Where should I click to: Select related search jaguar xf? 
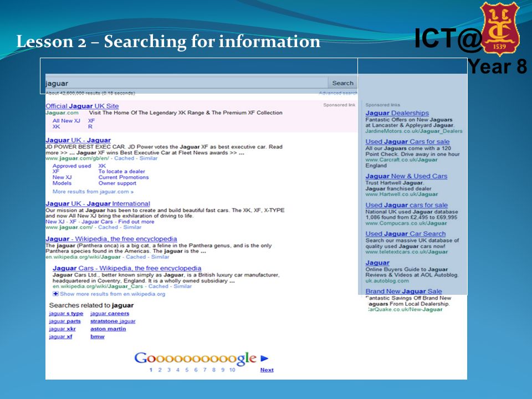[60, 336]
